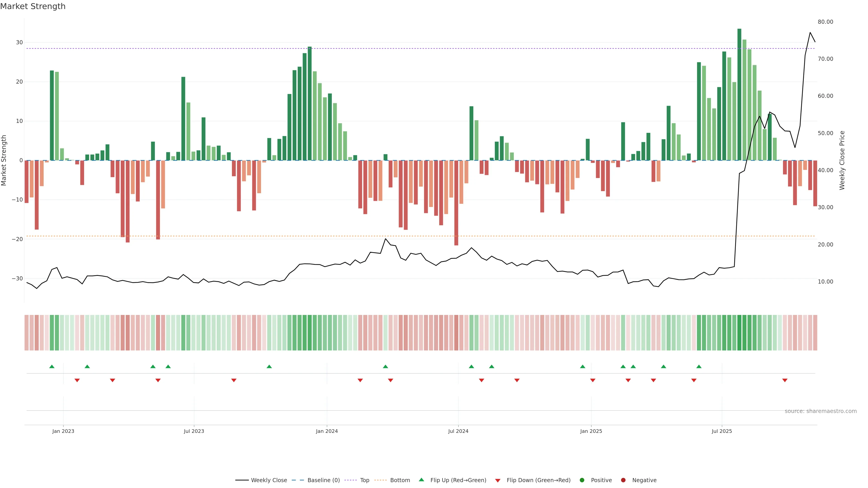868x488 pixels.
Task: Click the dark red Negative circle icon
Action: point(623,480)
